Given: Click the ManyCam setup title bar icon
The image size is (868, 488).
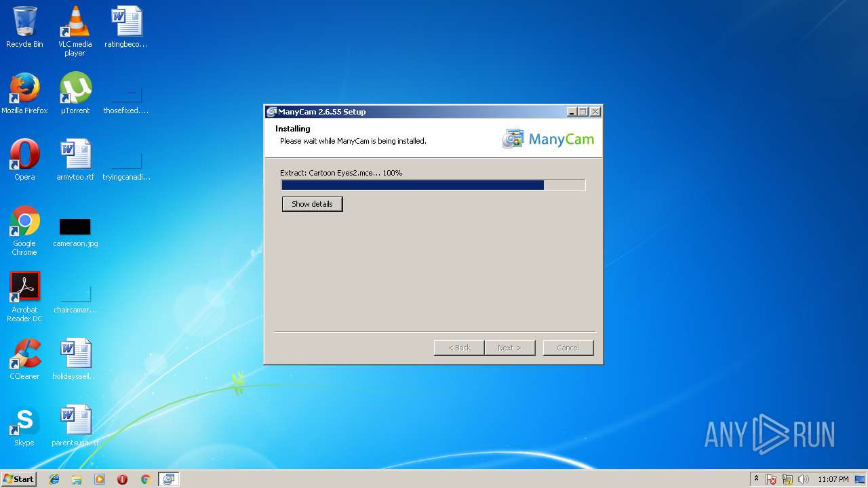Looking at the screenshot, I should [x=271, y=112].
